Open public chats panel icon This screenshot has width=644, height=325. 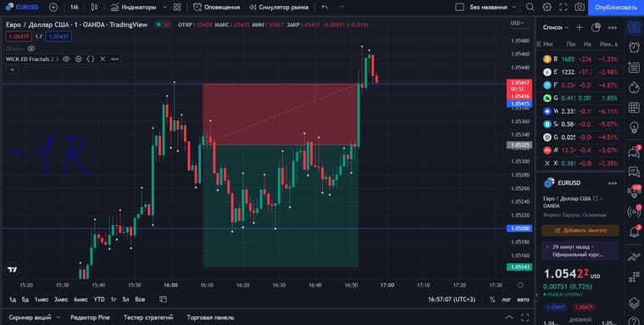[634, 152]
